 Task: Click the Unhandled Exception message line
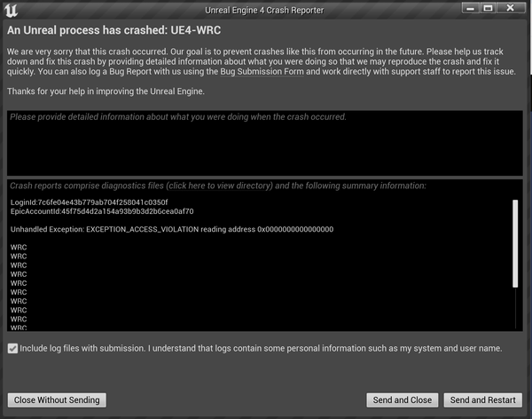pyautogui.click(x=172, y=229)
